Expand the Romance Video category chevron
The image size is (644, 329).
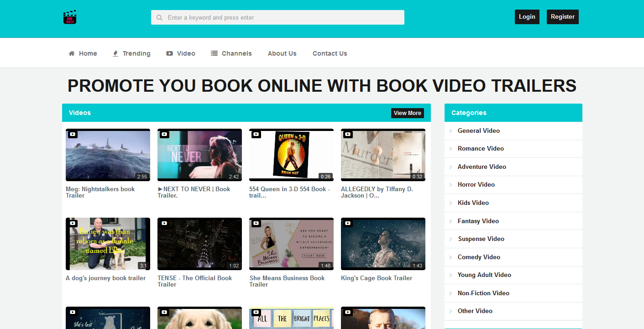click(451, 148)
